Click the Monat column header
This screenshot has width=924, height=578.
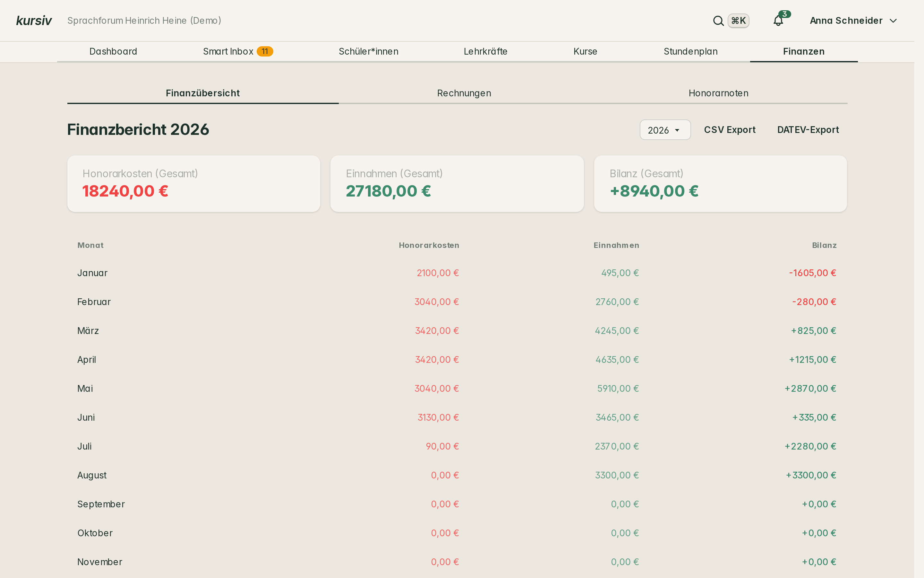click(90, 245)
